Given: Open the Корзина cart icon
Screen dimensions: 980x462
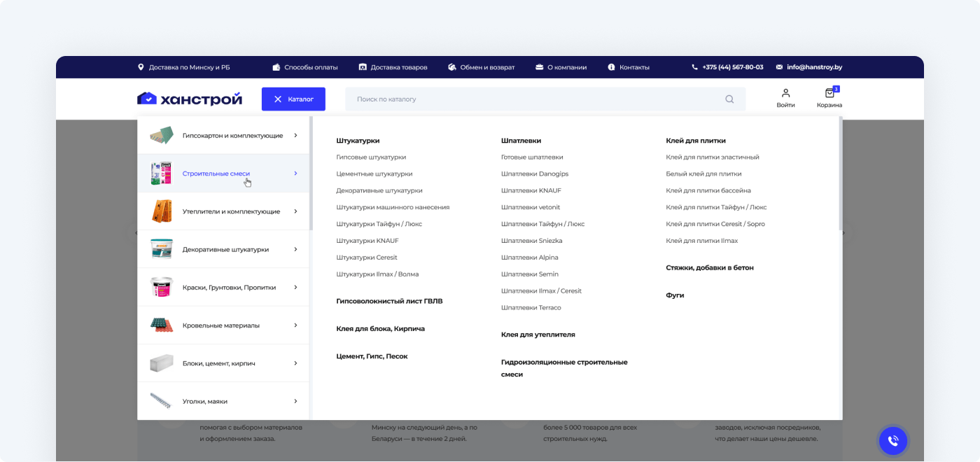Looking at the screenshot, I should coord(829,94).
